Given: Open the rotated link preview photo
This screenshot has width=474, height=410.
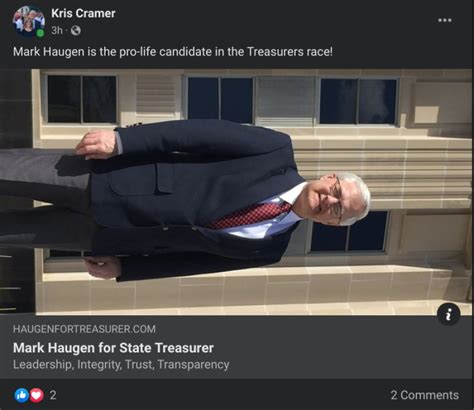Looking at the screenshot, I should pos(237,192).
